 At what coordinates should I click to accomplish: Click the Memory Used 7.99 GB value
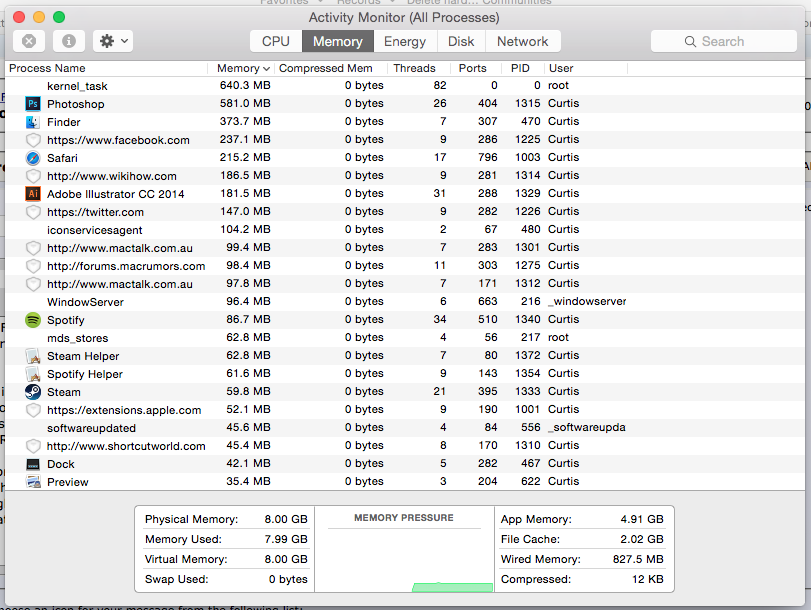coord(286,539)
